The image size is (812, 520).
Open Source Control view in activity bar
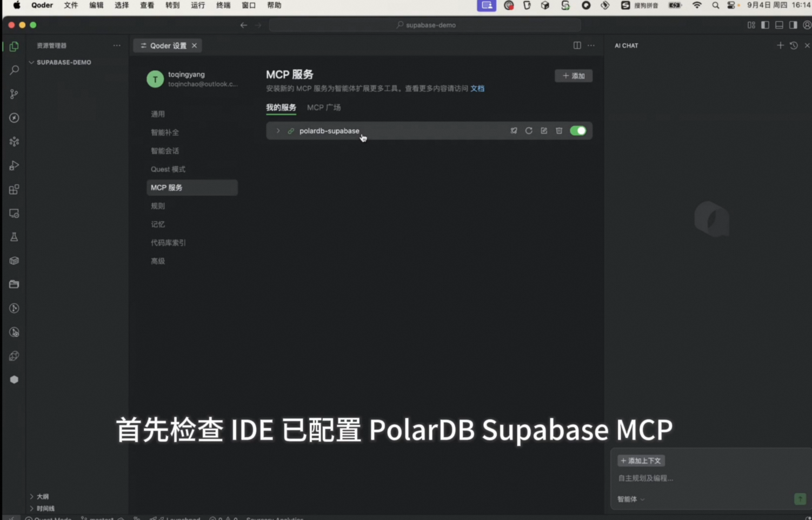(x=14, y=94)
